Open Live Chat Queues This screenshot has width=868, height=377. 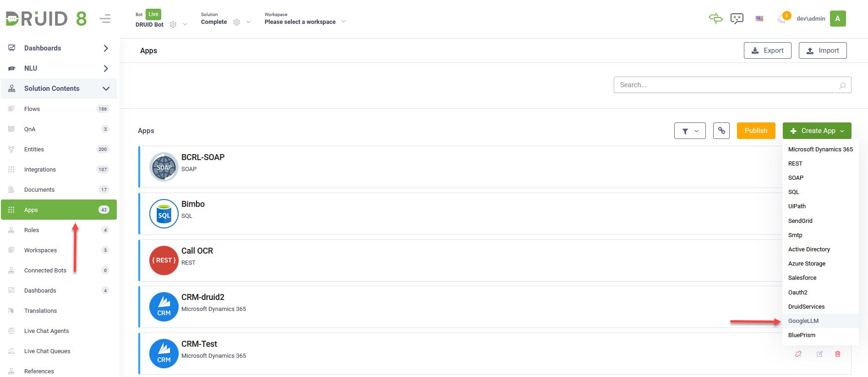[x=59, y=351]
